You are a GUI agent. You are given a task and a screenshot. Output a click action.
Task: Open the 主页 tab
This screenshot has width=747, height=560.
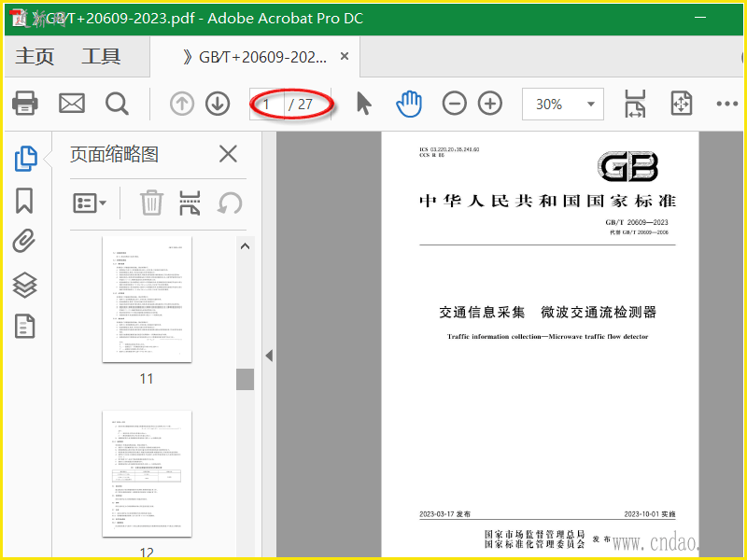tap(35, 57)
